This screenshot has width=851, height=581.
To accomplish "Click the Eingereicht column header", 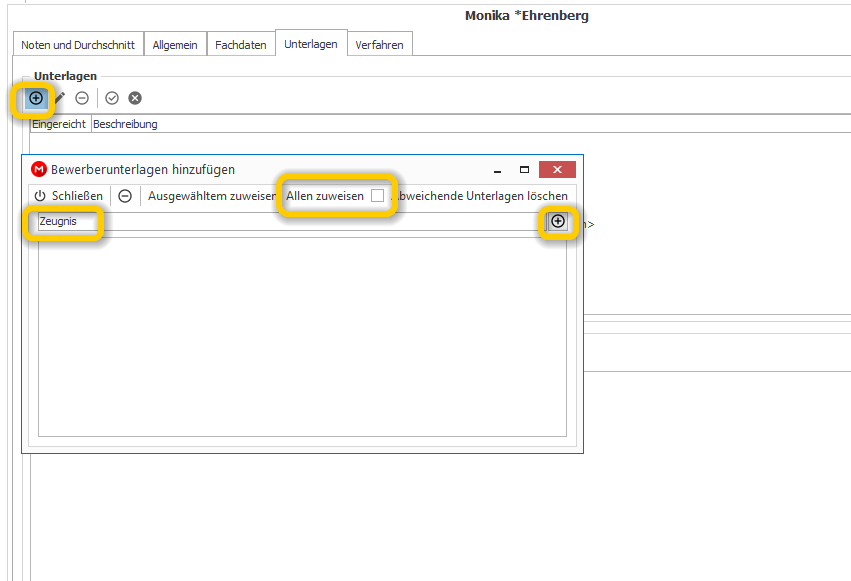I will [x=59, y=124].
